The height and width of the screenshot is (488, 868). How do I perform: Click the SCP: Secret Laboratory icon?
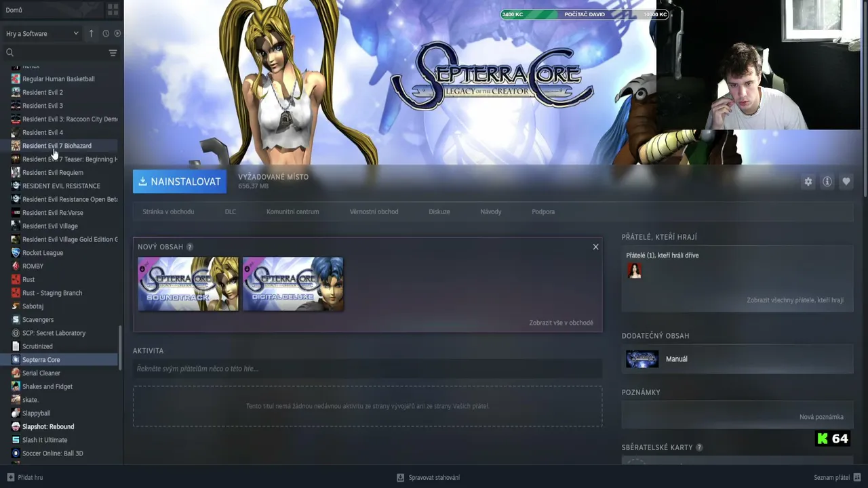(16, 333)
